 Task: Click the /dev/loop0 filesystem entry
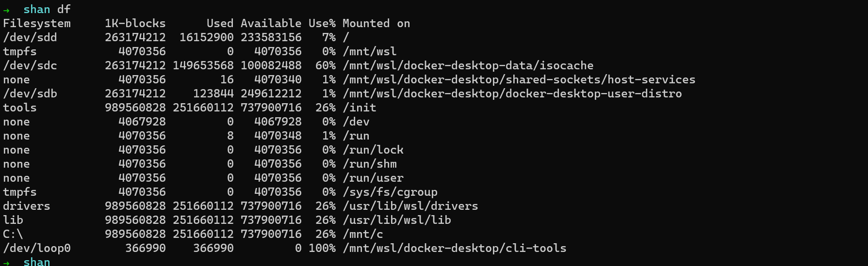(37, 248)
